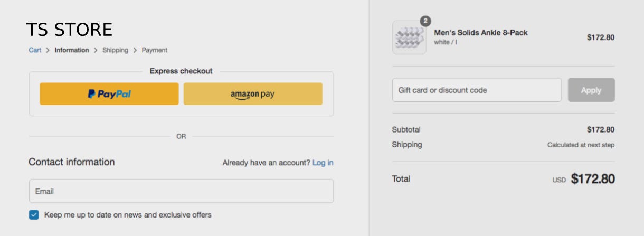The width and height of the screenshot is (644, 236).
Task: Click the Email input field
Action: [x=181, y=191]
